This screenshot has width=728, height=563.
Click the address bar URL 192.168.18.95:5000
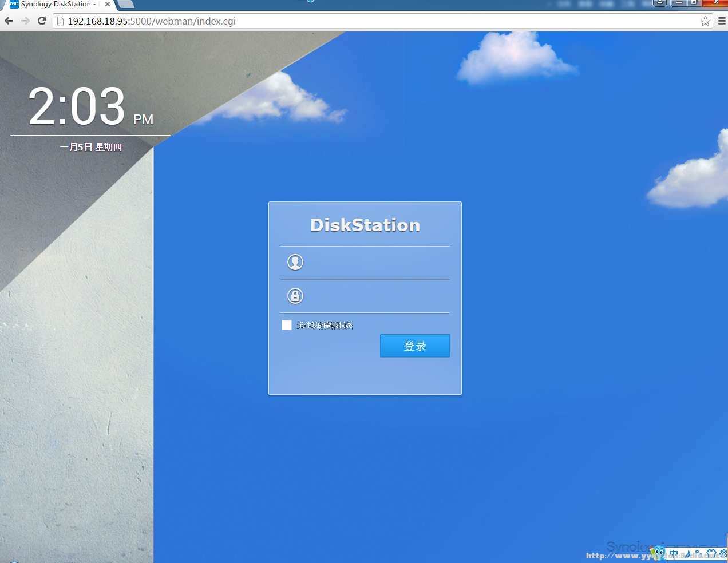coord(152,21)
